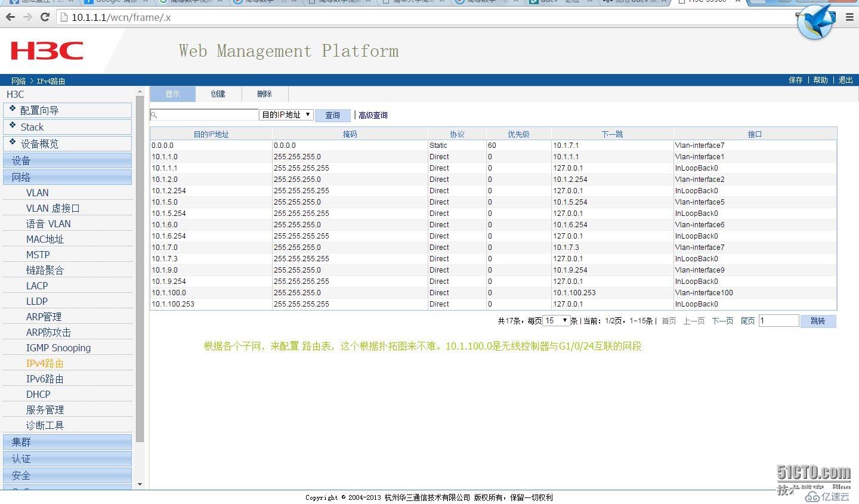
Task: Expand the 安全 menu group
Action: [67, 475]
